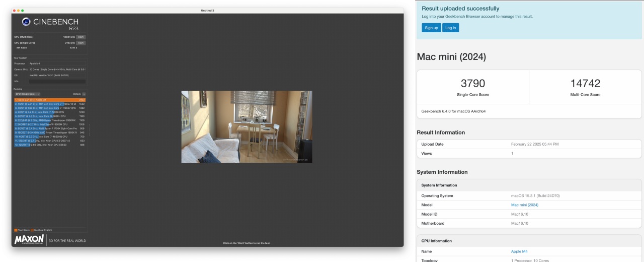Start the CPU Multi Core test

point(80,37)
